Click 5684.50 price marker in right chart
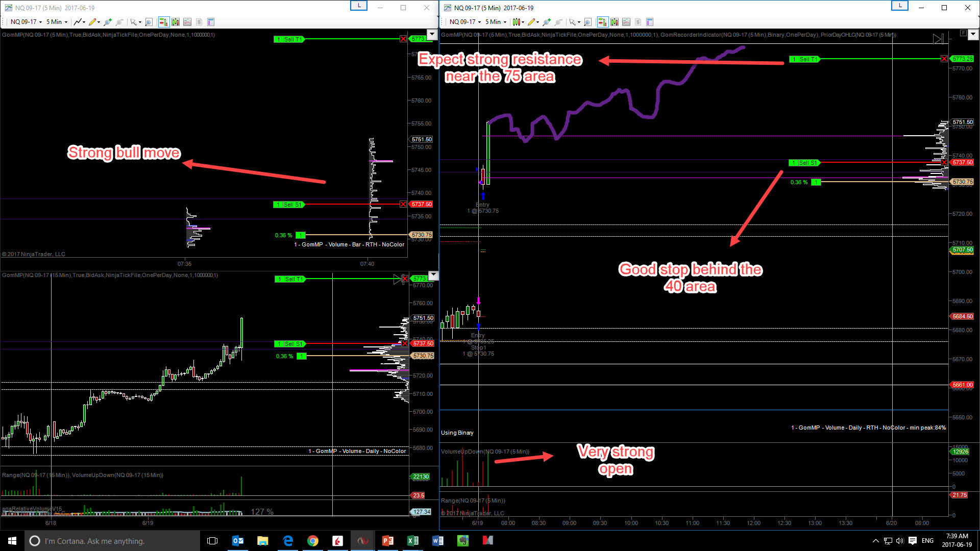The image size is (980, 551). click(963, 317)
